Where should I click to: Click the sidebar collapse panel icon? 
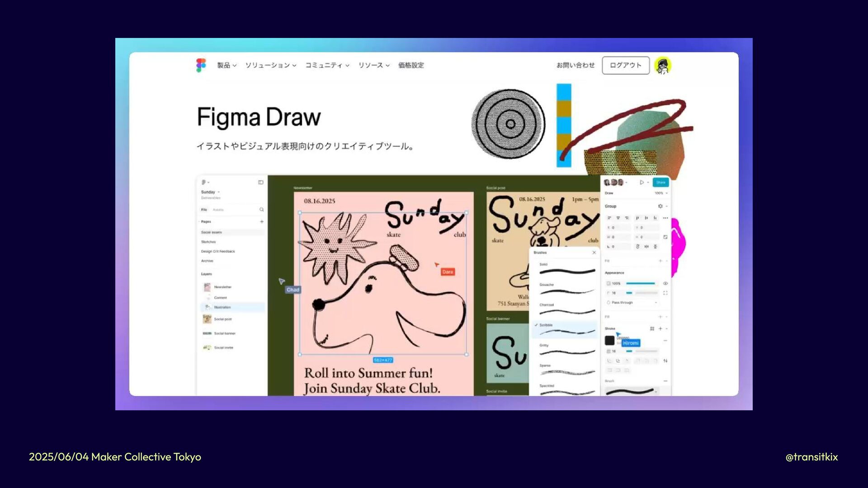[261, 183]
